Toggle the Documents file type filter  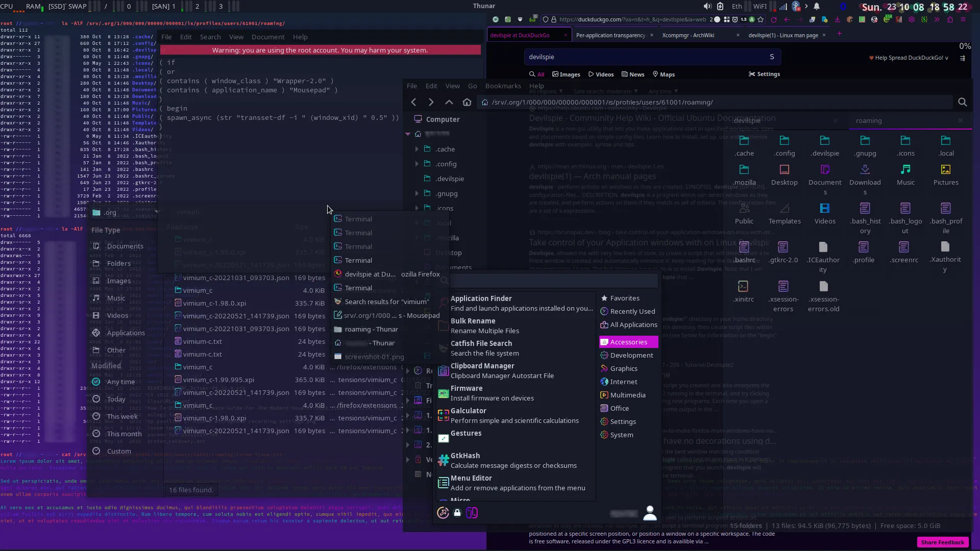[125, 246]
